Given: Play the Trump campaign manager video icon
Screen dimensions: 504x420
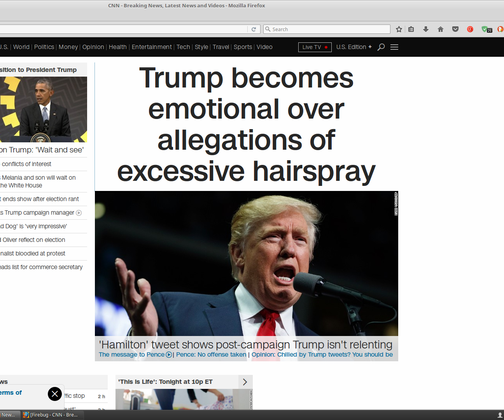Looking at the screenshot, I should coord(79,213).
